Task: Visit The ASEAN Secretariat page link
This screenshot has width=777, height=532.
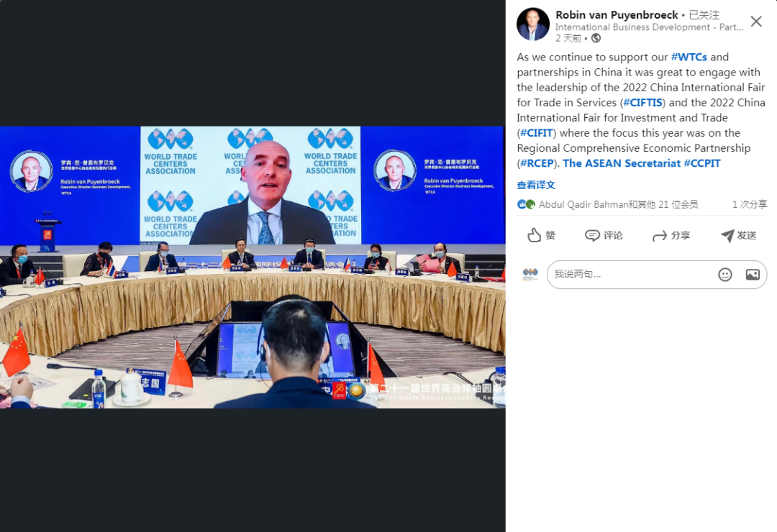Action: [622, 163]
